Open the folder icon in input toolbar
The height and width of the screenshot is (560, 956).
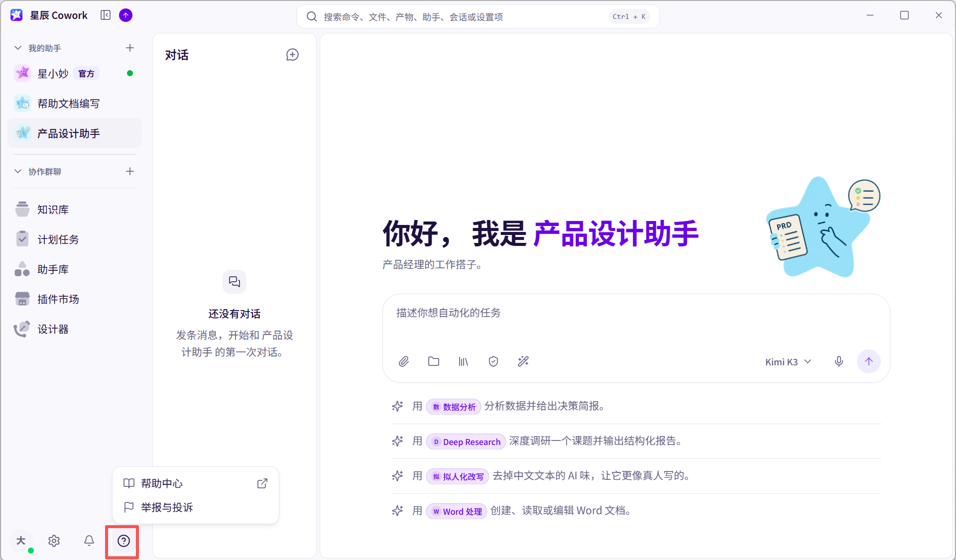tap(434, 361)
